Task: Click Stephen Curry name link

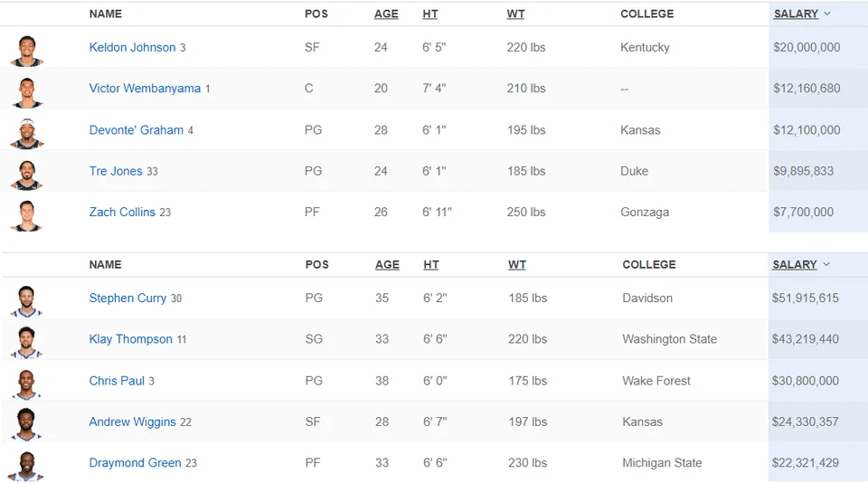Action: 127,298
